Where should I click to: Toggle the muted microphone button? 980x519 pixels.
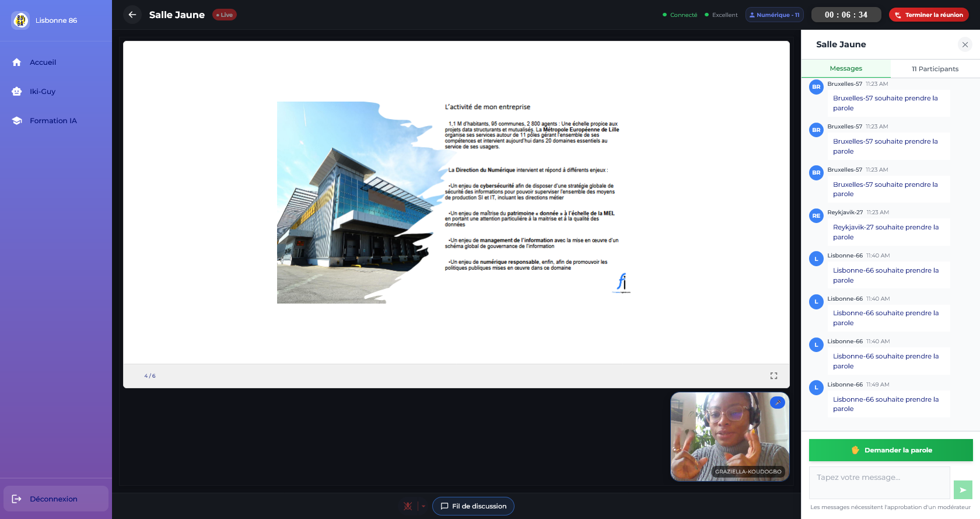tap(408, 506)
